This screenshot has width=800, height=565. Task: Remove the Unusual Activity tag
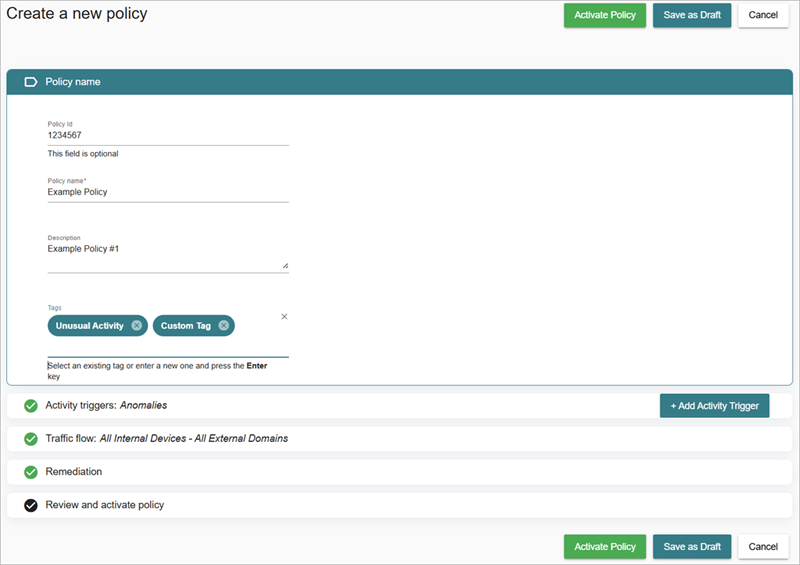click(x=136, y=326)
